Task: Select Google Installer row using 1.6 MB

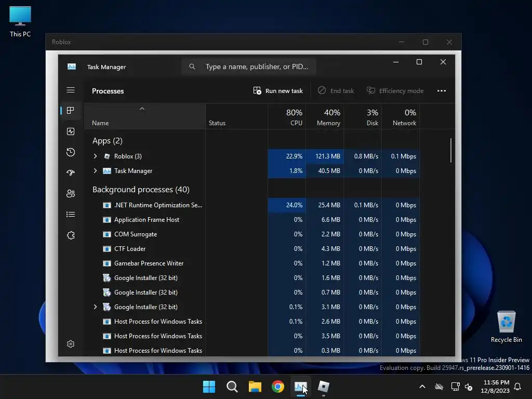Action: coord(252,278)
